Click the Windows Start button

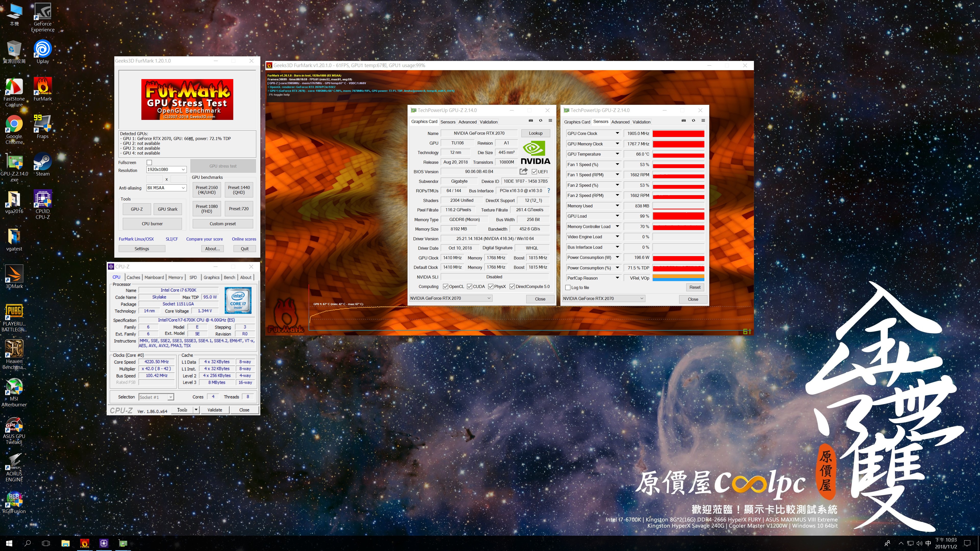point(9,543)
